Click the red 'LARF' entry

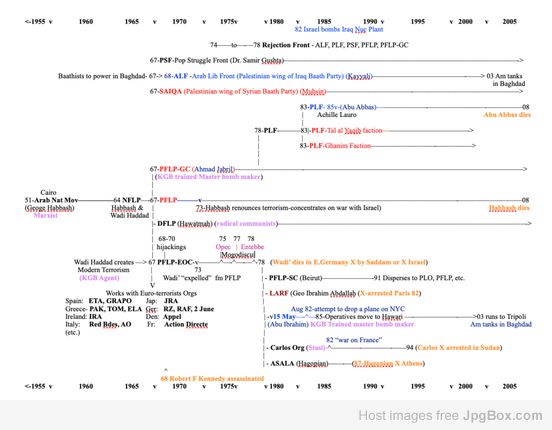279,293
